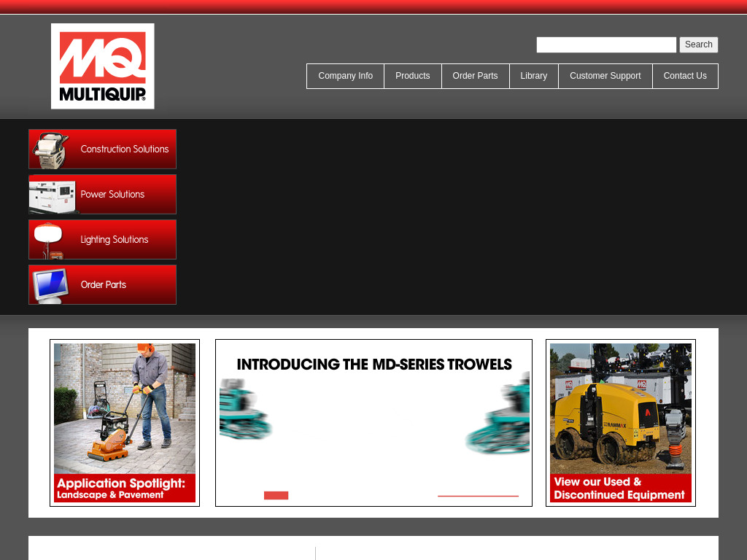The height and width of the screenshot is (560, 747).
Task: Open the Contact Us menu
Action: [685, 76]
